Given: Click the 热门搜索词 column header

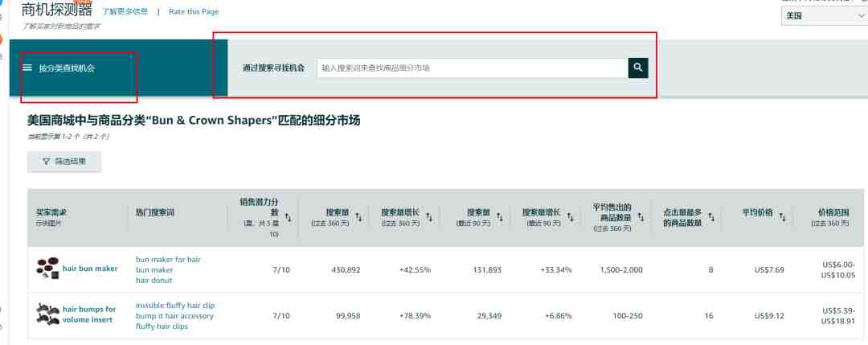Looking at the screenshot, I should click(x=155, y=212).
